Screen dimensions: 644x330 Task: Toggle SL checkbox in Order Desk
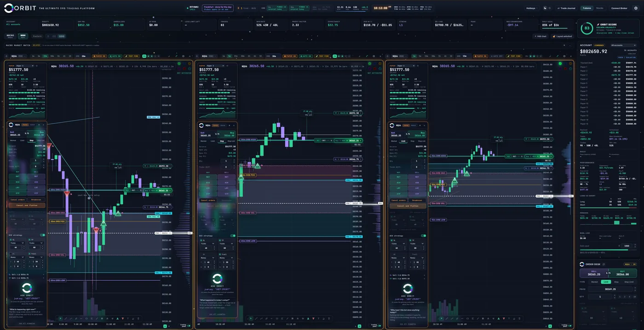[612, 308]
